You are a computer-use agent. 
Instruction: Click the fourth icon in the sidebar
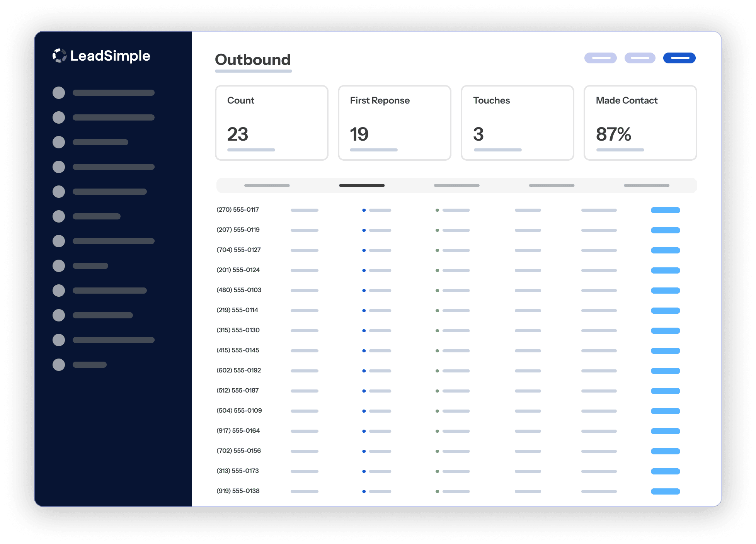point(59,167)
